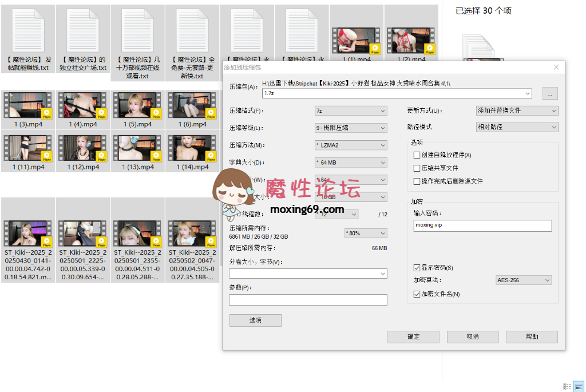Disable the 加密文件名 checkbox

[417, 294]
